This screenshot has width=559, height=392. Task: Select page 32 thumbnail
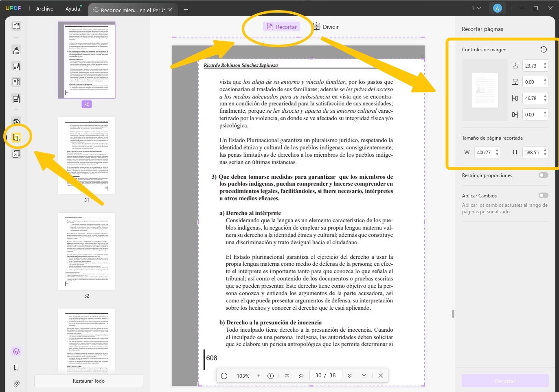87,251
